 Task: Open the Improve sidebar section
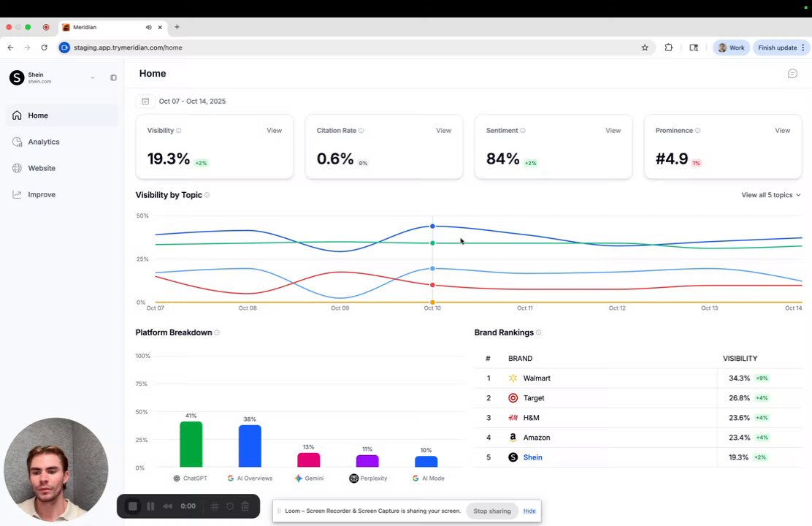point(62,194)
